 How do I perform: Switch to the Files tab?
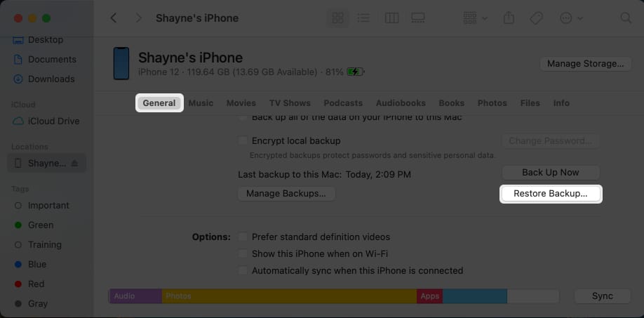click(x=530, y=103)
